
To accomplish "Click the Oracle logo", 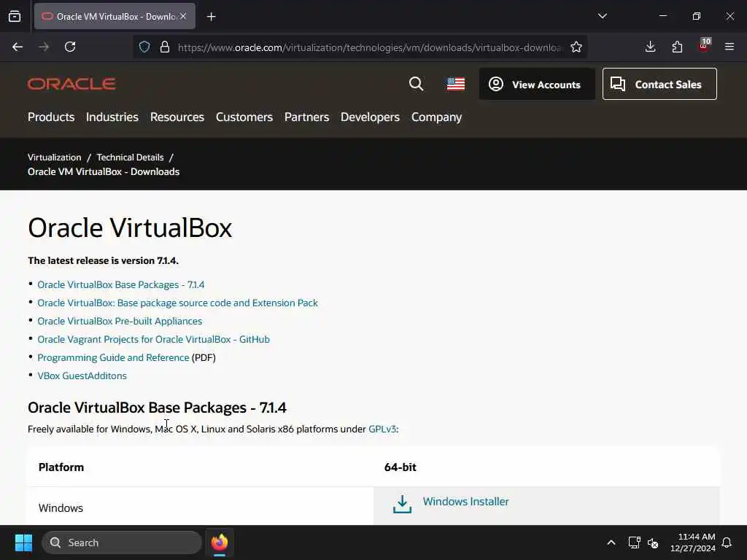I will [71, 84].
